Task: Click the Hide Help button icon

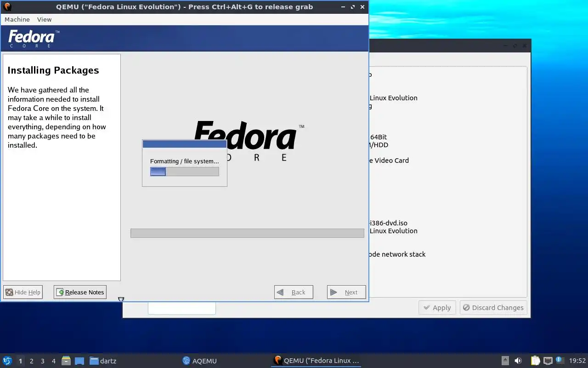Action: [x=9, y=292]
